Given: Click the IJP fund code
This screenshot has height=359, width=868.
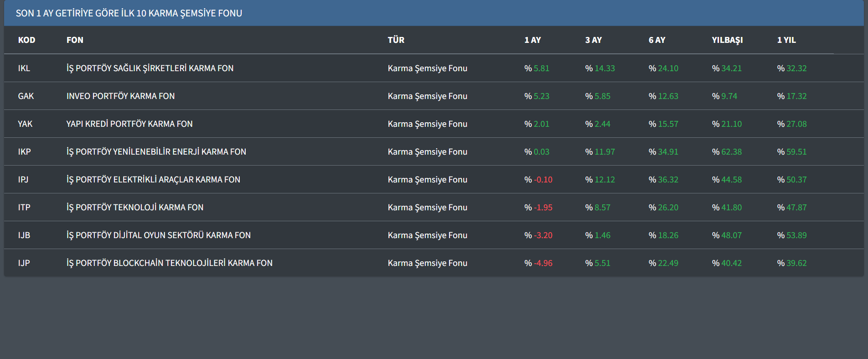Looking at the screenshot, I should (x=24, y=263).
